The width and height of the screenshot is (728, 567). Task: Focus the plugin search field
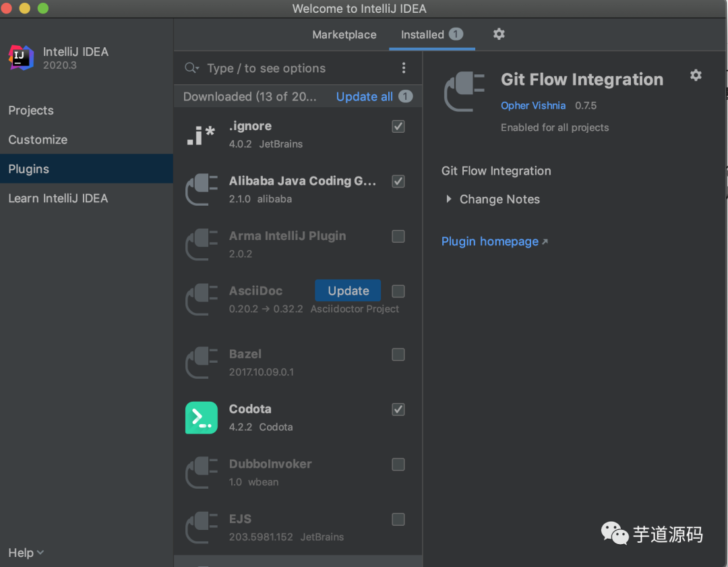pos(297,68)
